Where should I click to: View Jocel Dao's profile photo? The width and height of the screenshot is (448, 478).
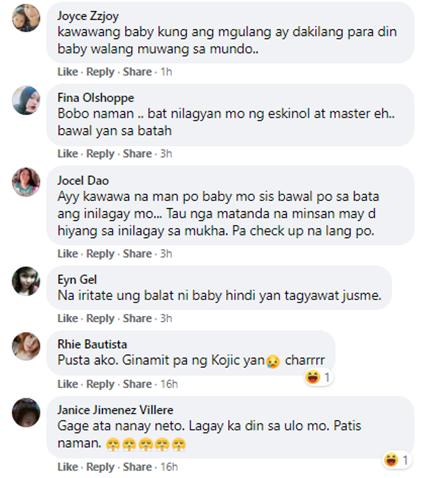(x=26, y=181)
